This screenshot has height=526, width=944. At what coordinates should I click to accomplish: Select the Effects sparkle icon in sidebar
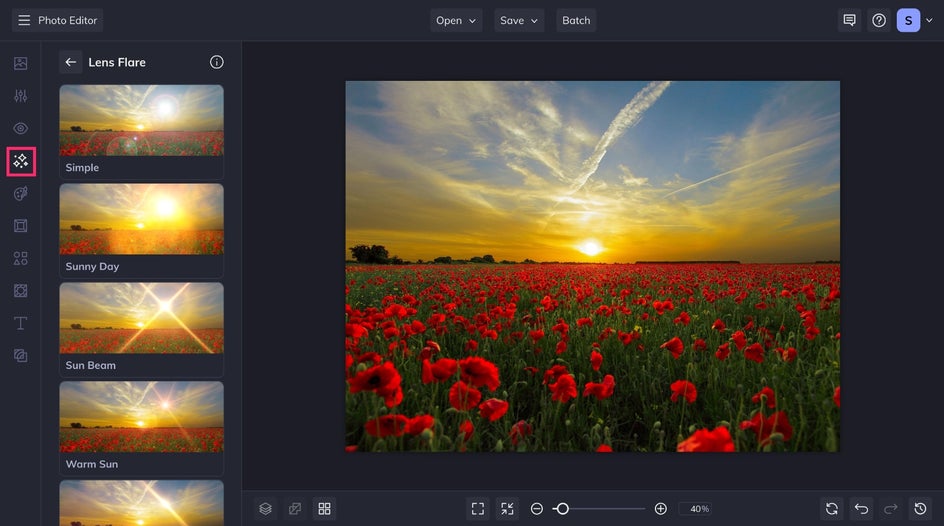(x=21, y=161)
